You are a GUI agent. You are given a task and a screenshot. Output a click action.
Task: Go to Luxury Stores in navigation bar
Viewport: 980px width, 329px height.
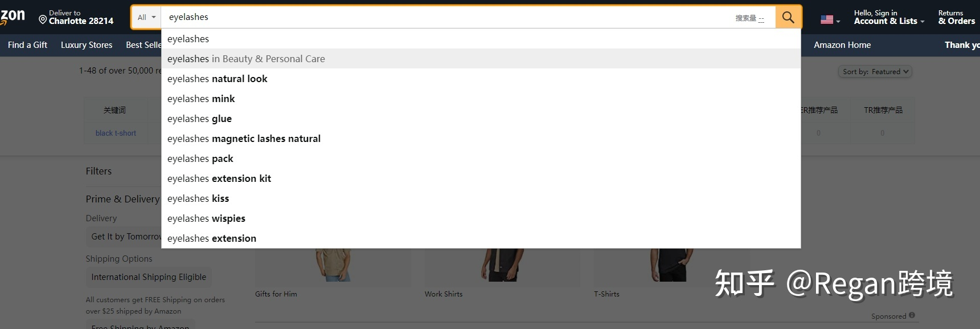click(87, 45)
